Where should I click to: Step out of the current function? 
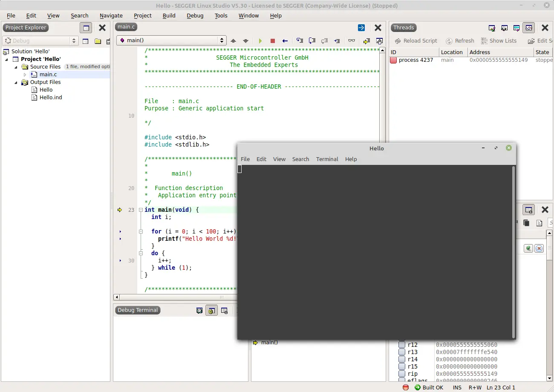(325, 41)
